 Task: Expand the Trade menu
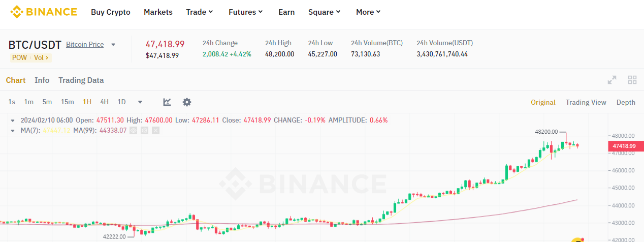tap(200, 12)
